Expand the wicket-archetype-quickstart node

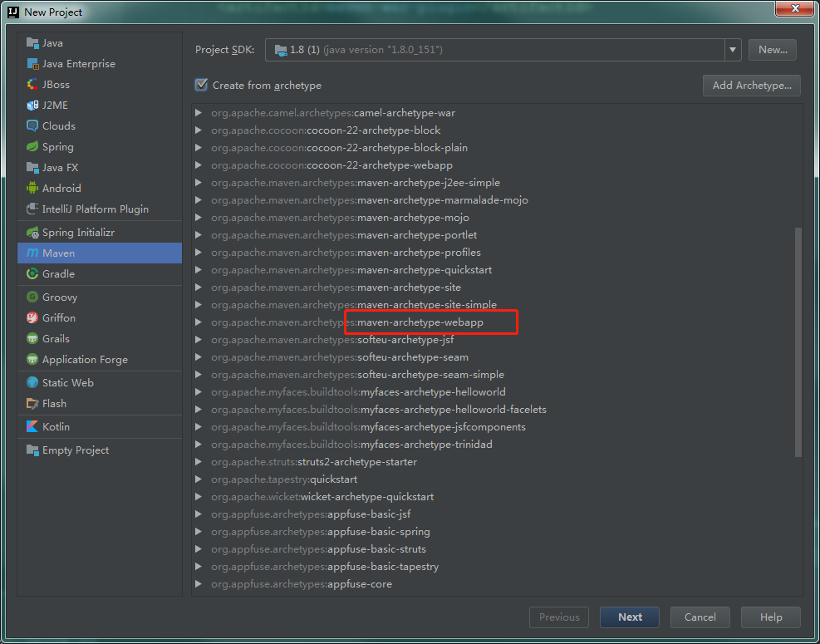coord(199,496)
